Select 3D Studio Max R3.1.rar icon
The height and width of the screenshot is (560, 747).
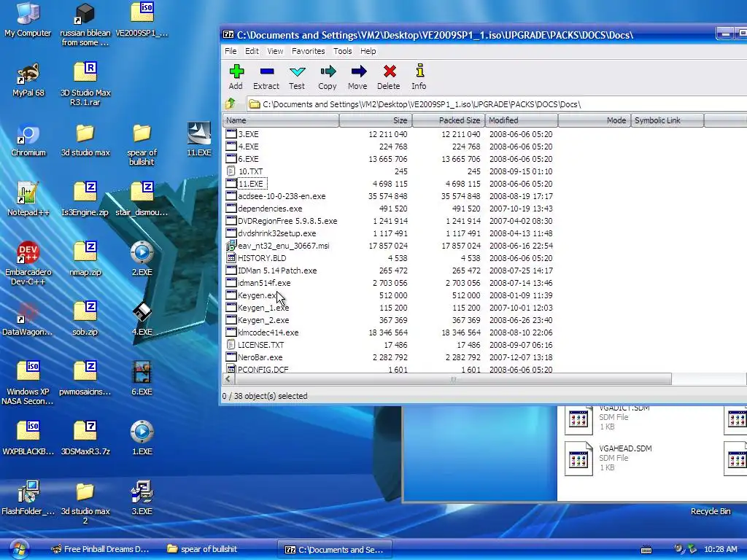point(85,84)
